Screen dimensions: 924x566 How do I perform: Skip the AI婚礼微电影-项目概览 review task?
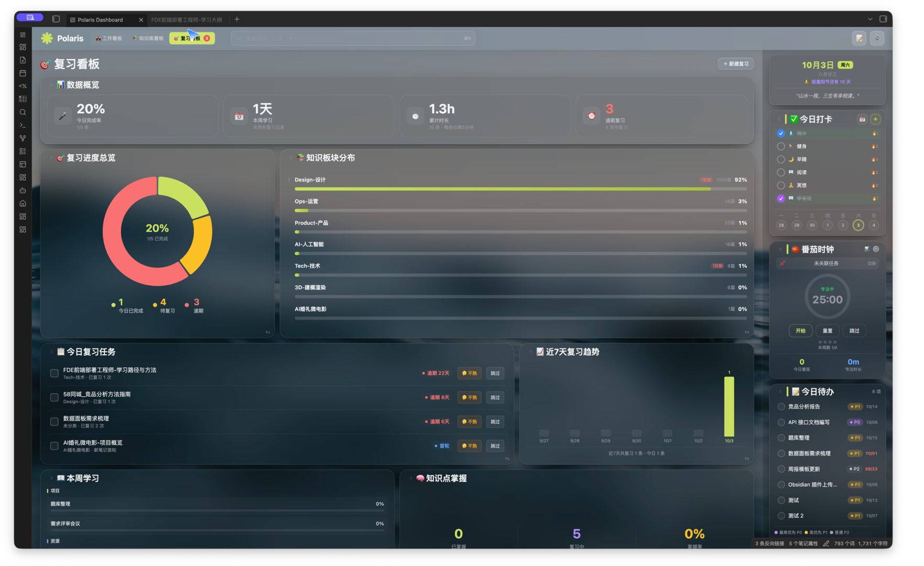point(495,446)
